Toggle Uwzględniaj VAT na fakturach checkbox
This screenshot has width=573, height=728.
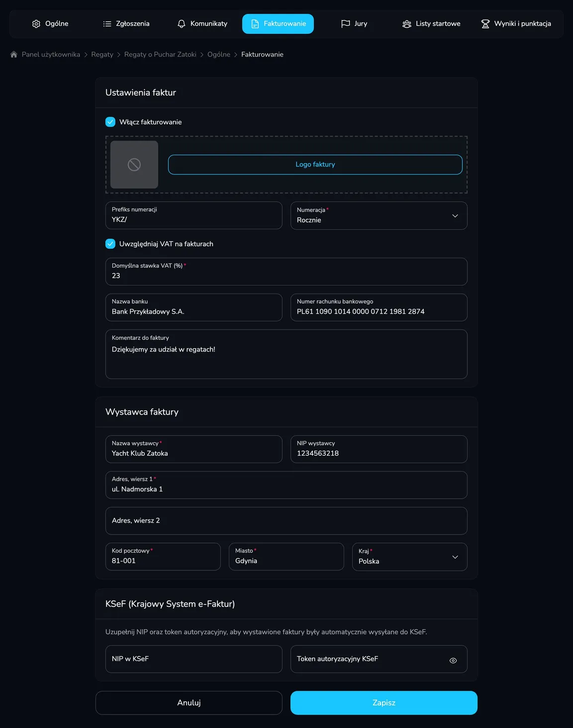pyautogui.click(x=110, y=244)
